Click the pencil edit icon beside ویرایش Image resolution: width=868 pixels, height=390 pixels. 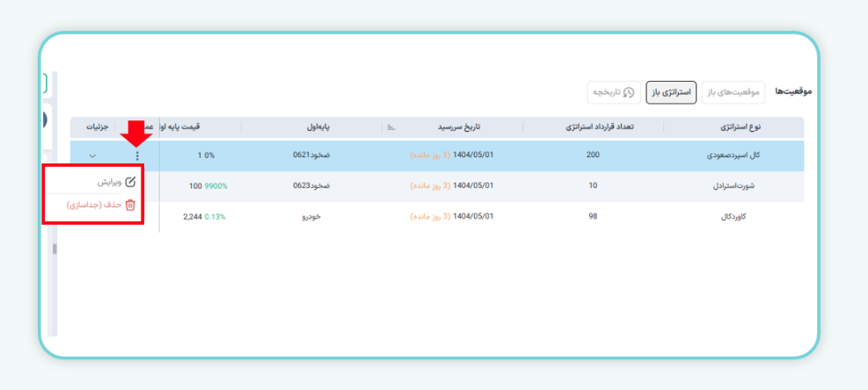(x=130, y=182)
